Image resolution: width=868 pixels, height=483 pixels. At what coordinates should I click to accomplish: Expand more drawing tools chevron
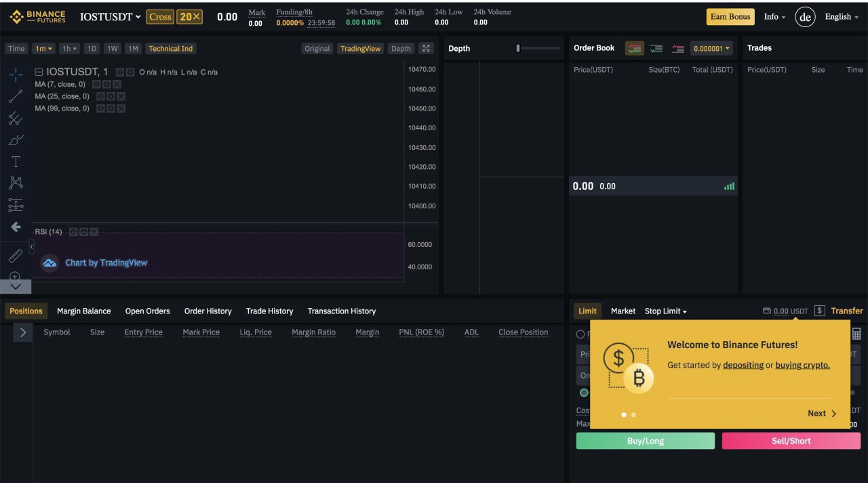click(x=16, y=288)
